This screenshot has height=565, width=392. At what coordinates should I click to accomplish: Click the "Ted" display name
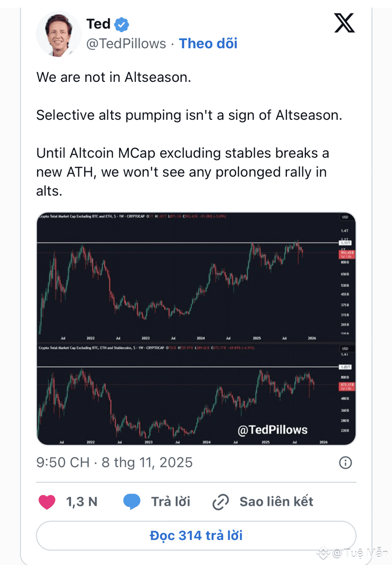[98, 24]
